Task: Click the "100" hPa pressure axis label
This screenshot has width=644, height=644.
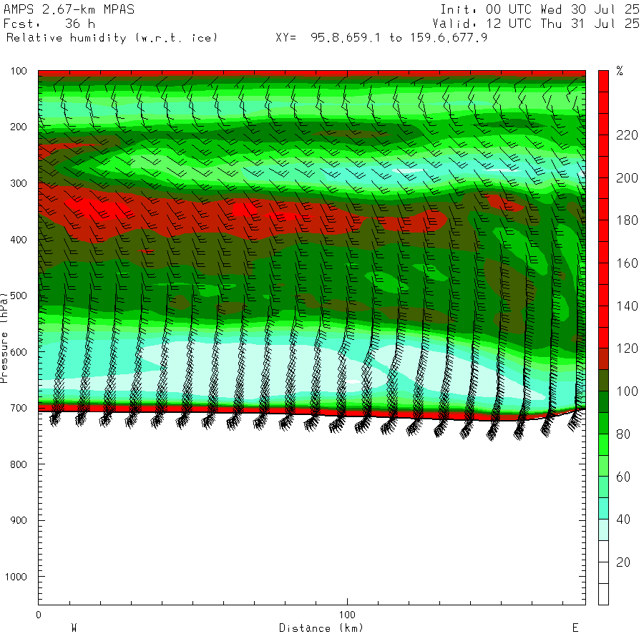Action: [x=19, y=71]
